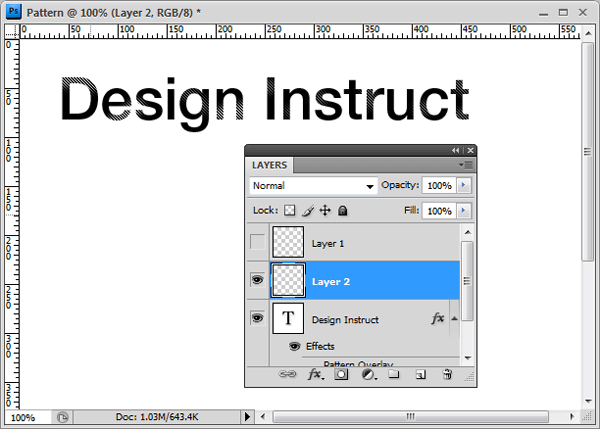Viewport: 600px width, 429px height.
Task: Open the add layer style fx button
Action: click(x=315, y=374)
